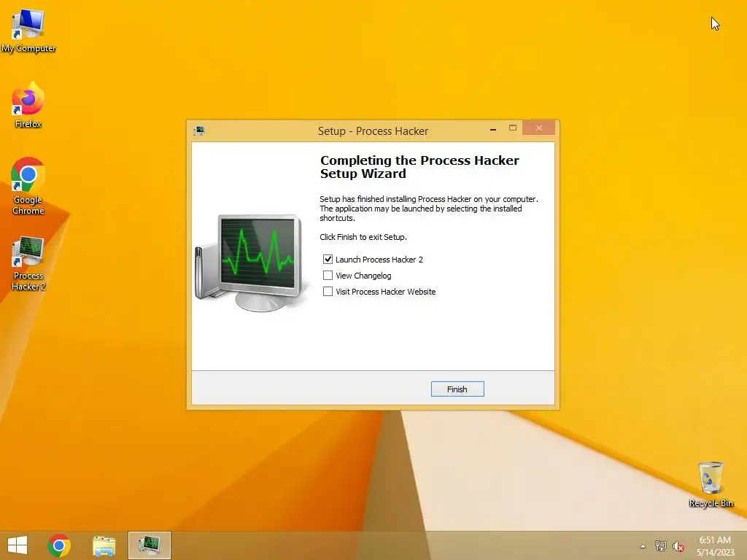The height and width of the screenshot is (560, 747).
Task: Select the Google Chrome desktop shortcut
Action: (28, 186)
